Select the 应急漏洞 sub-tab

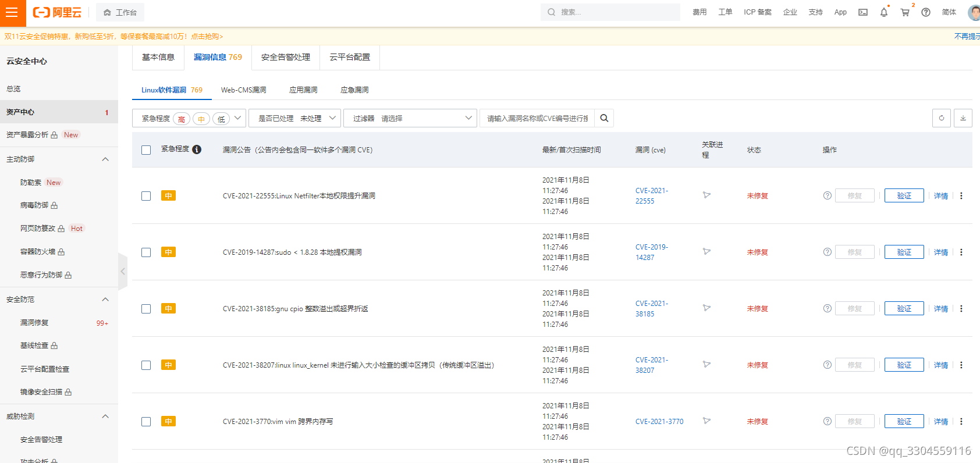tap(354, 90)
